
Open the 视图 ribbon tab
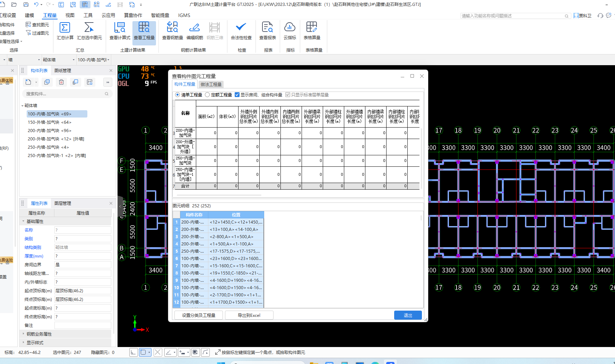tap(70, 15)
